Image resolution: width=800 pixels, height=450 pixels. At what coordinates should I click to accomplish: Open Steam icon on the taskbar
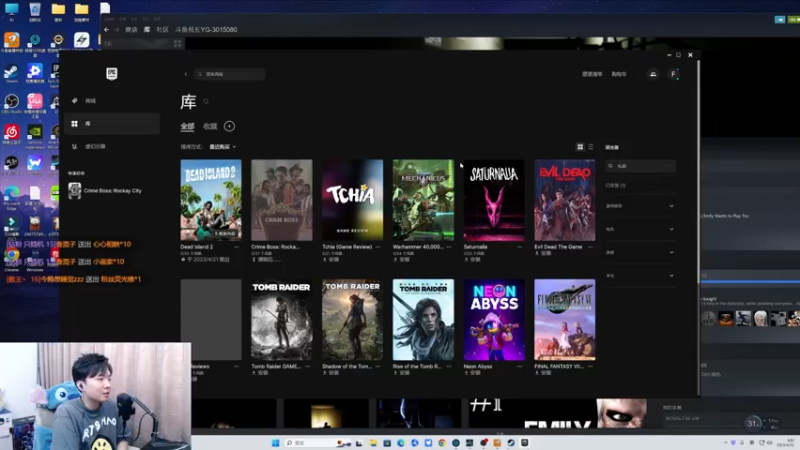(x=511, y=443)
